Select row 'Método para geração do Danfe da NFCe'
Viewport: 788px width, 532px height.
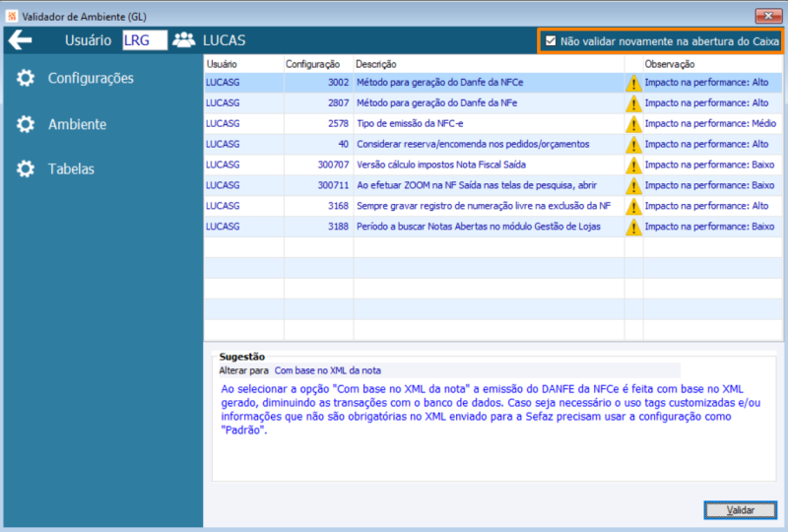[493, 83]
